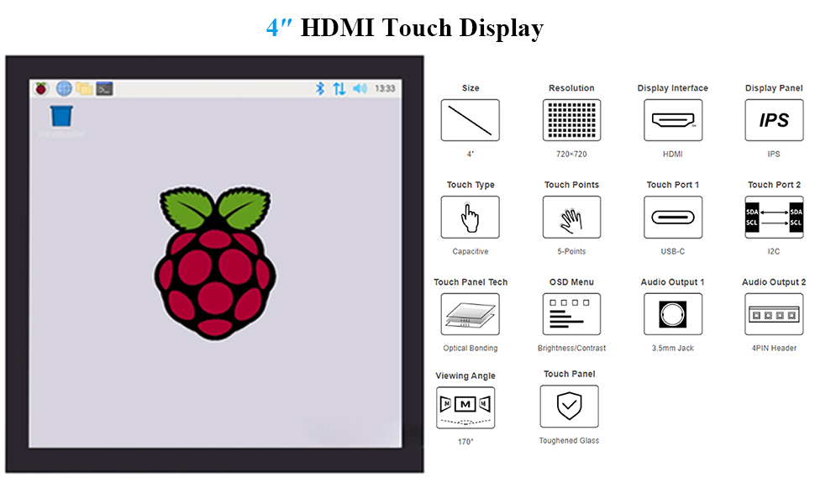The image size is (815, 504).
Task: Open the terminal icon in taskbar
Action: (x=104, y=89)
